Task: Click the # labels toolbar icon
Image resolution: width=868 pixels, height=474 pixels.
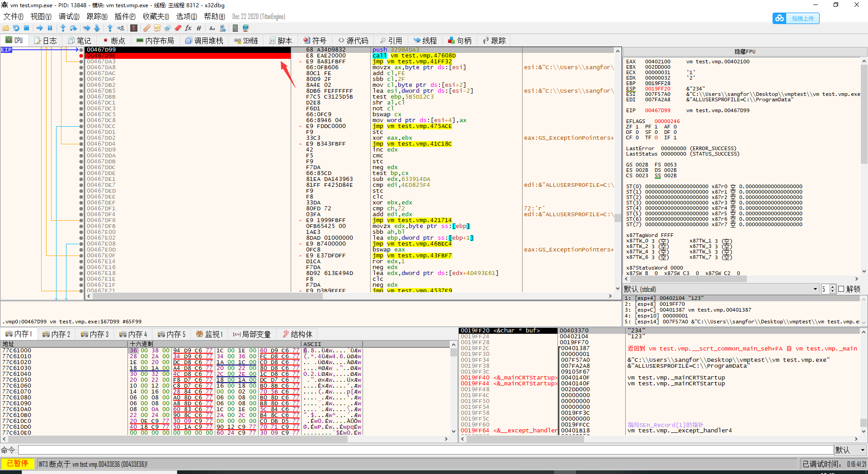Action: [199, 28]
